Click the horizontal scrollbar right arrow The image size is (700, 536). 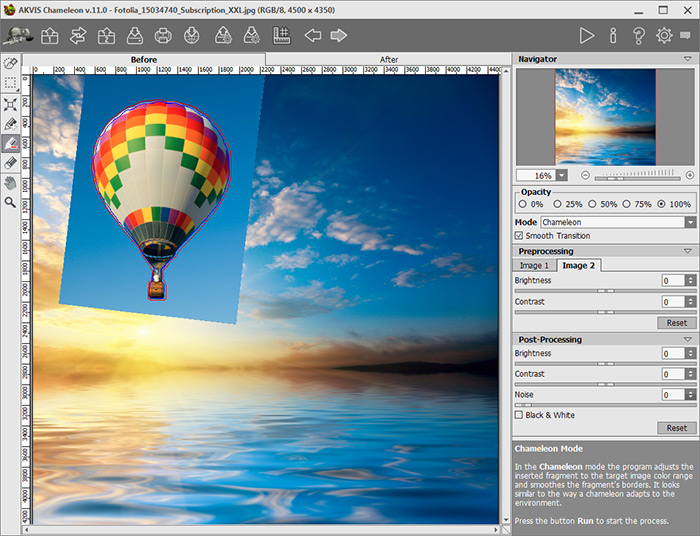point(496,530)
